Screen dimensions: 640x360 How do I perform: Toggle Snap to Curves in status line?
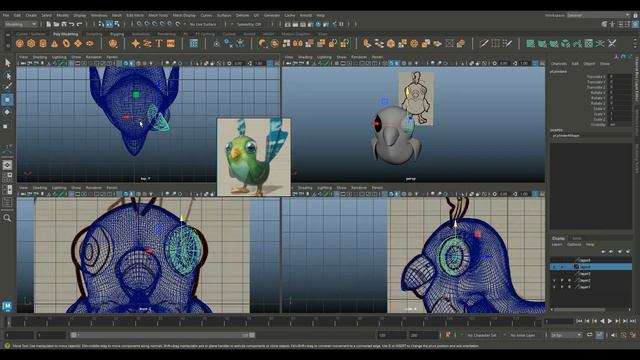click(x=147, y=24)
